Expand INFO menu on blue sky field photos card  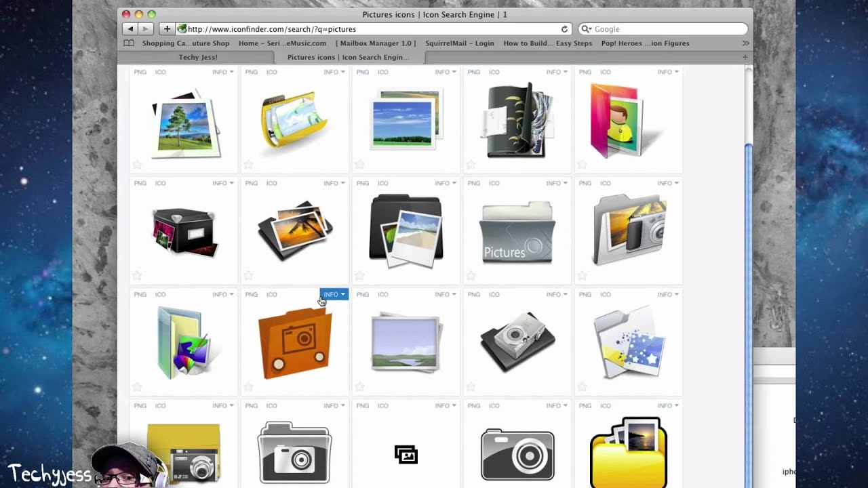(446, 72)
